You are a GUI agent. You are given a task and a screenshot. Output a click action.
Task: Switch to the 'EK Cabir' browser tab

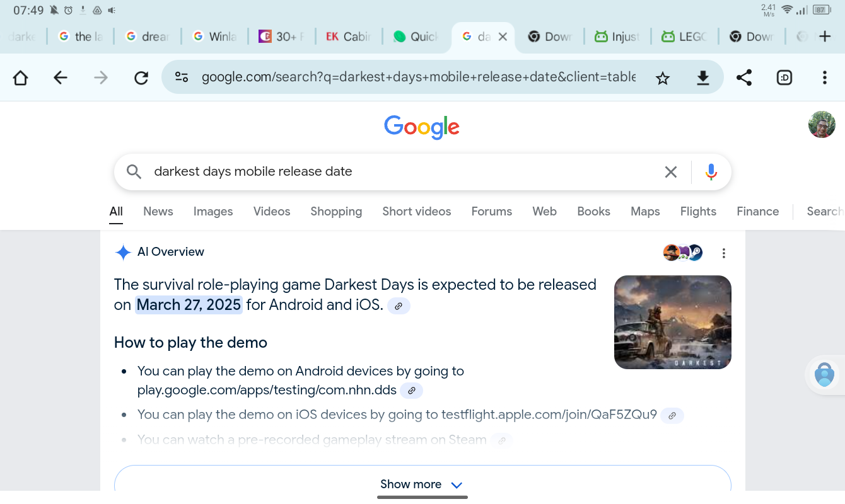[x=349, y=37]
